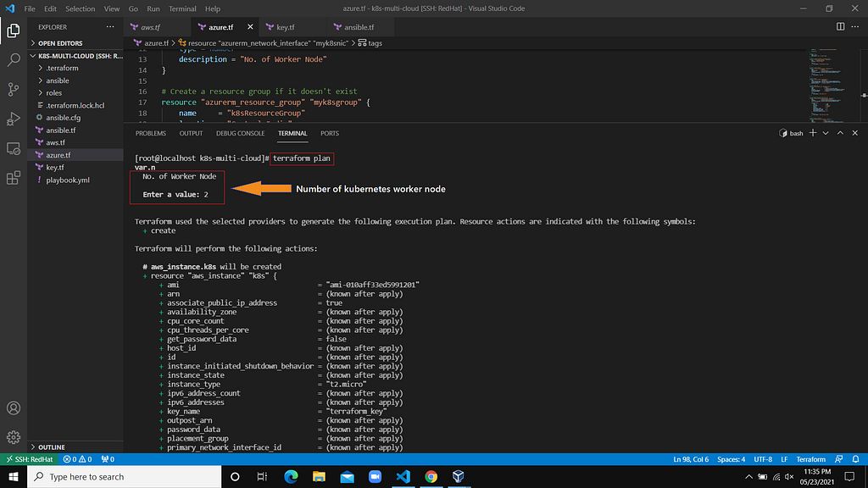
Task: Open notifications bell in status bar
Action: click(856, 459)
